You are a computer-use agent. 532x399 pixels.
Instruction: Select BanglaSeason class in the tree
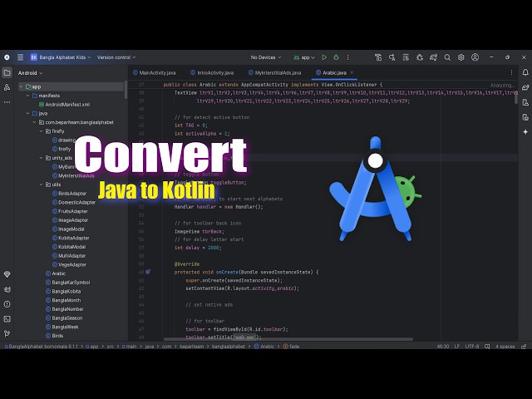pyautogui.click(x=64, y=318)
